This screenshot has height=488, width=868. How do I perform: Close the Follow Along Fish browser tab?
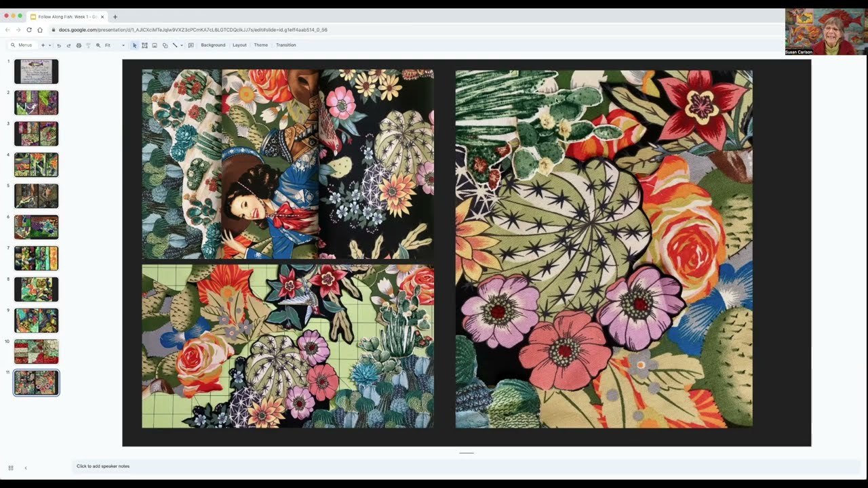102,17
